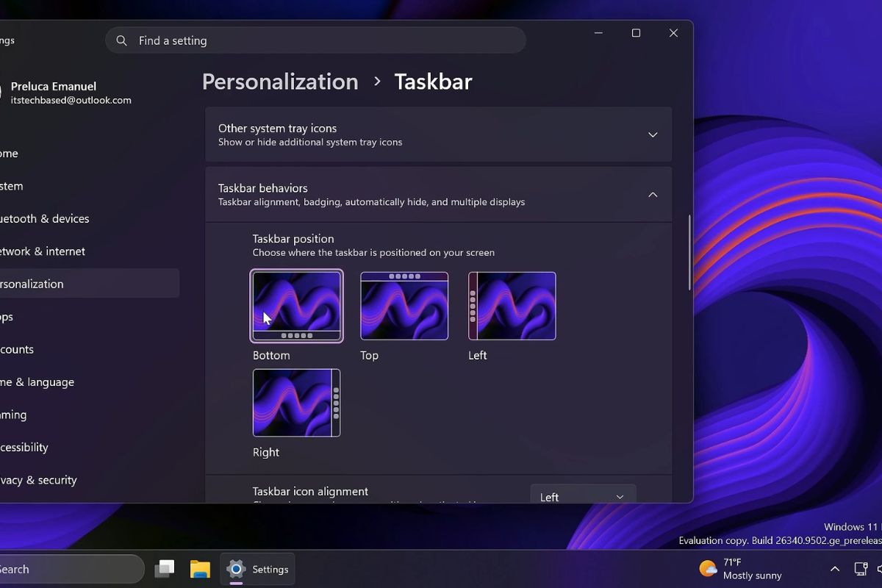The width and height of the screenshot is (882, 588).
Task: Select Bottom taskbar position thumbnail
Action: (x=296, y=306)
